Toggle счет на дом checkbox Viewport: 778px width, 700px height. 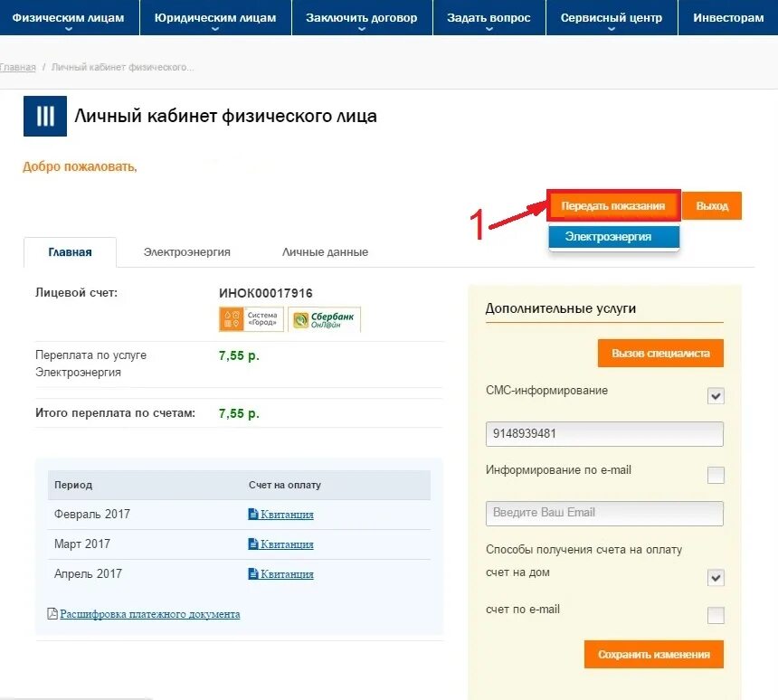pyautogui.click(x=716, y=578)
